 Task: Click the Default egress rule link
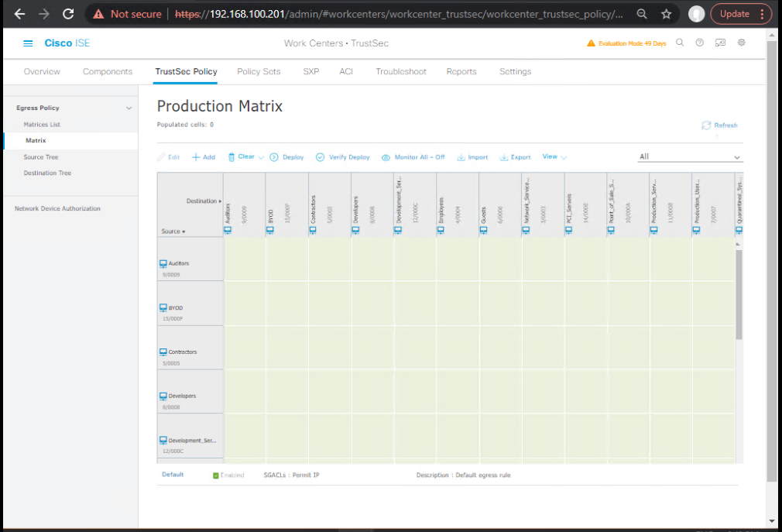click(173, 475)
